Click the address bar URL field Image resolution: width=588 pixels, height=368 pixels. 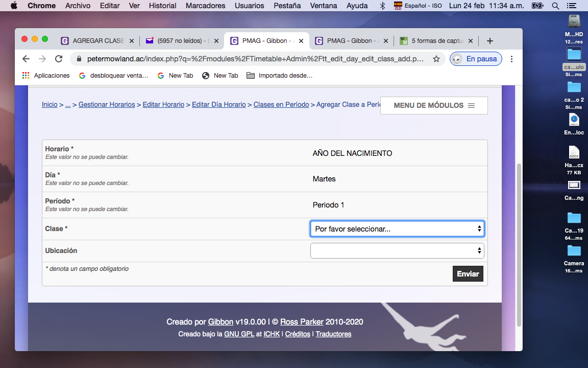(255, 59)
